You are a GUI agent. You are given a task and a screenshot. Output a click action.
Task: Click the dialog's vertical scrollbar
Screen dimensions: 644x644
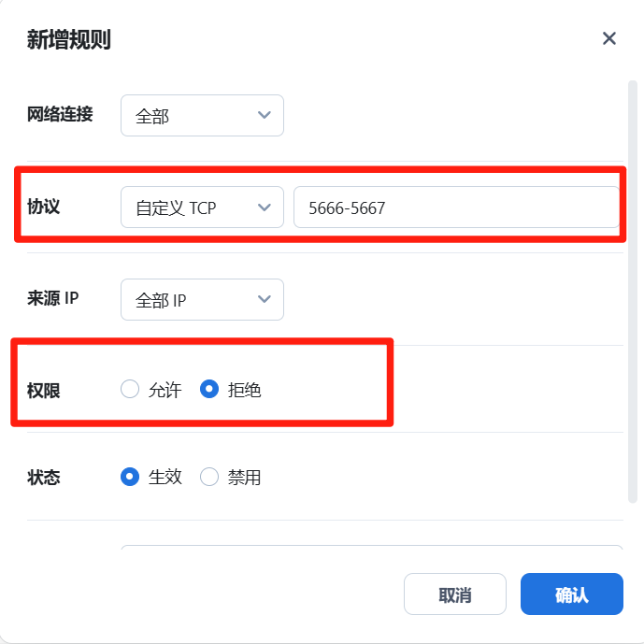[x=633, y=292]
